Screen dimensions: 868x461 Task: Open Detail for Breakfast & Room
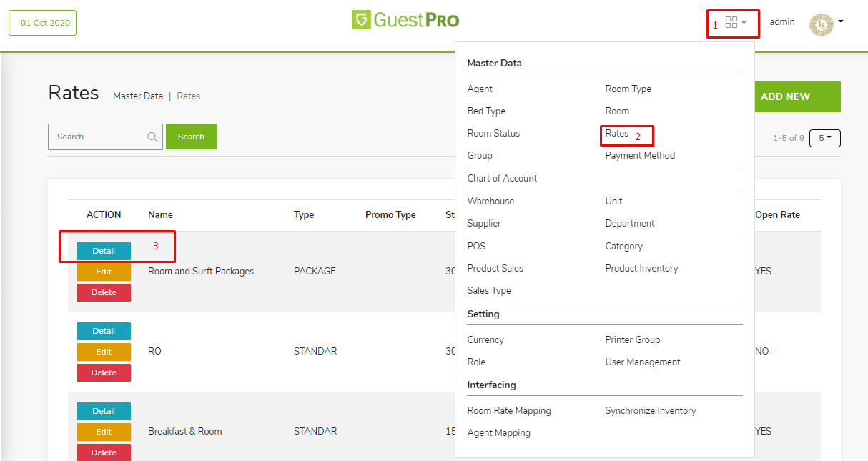pyautogui.click(x=104, y=411)
